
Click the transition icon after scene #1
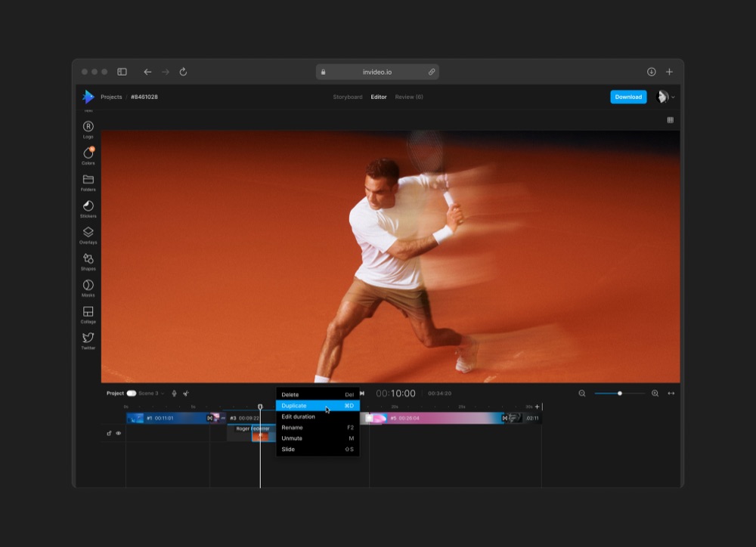pyautogui.click(x=209, y=418)
